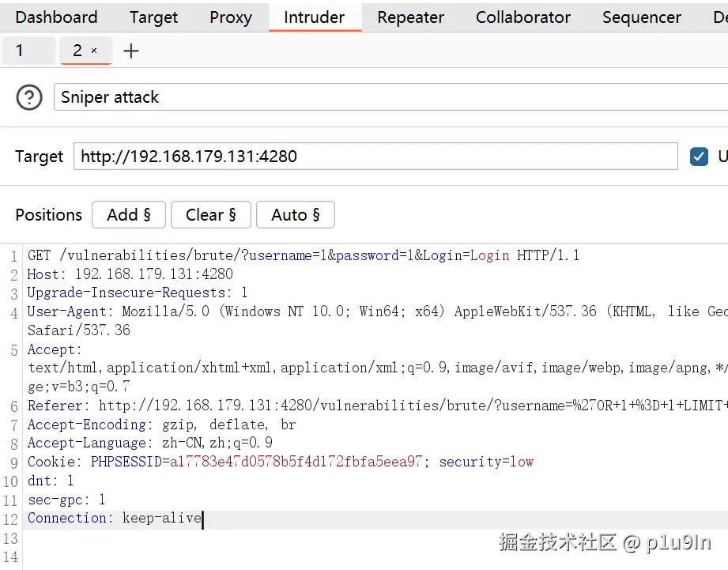The image size is (728, 570).
Task: Click the Accept header name
Action: (x=54, y=349)
